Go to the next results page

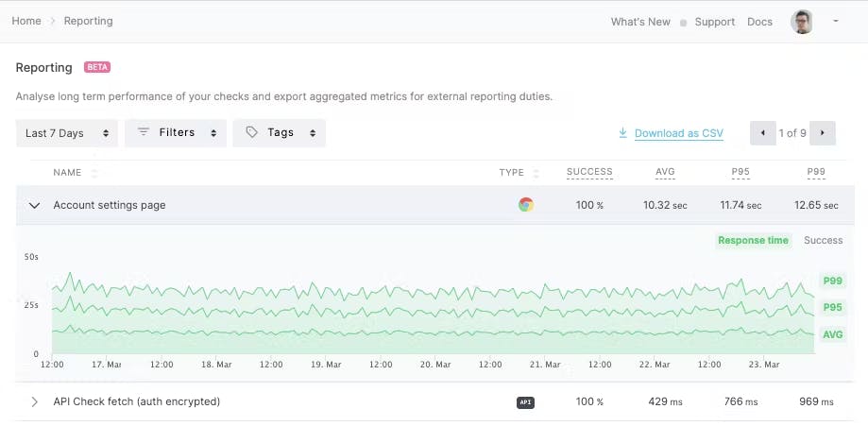823,133
